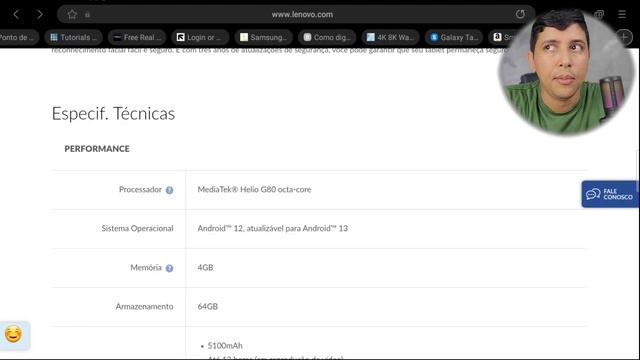This screenshot has width=640, height=360.
Task: Switch to the Tutorials tab
Action: pyautogui.click(x=74, y=37)
